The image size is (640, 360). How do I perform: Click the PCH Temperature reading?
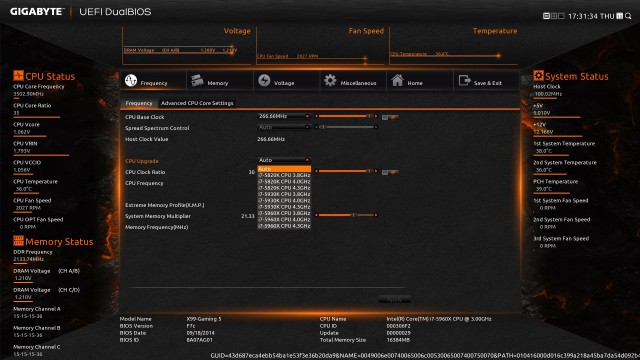click(543, 189)
